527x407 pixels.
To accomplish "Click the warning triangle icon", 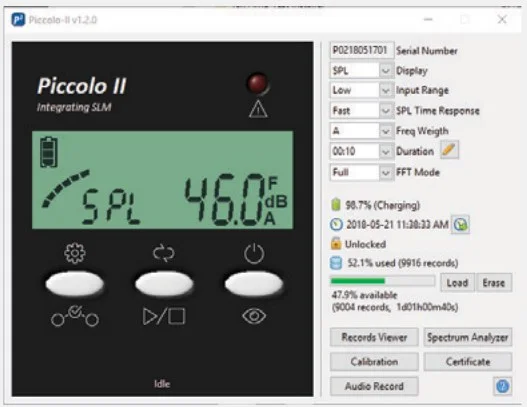I will [x=258, y=109].
